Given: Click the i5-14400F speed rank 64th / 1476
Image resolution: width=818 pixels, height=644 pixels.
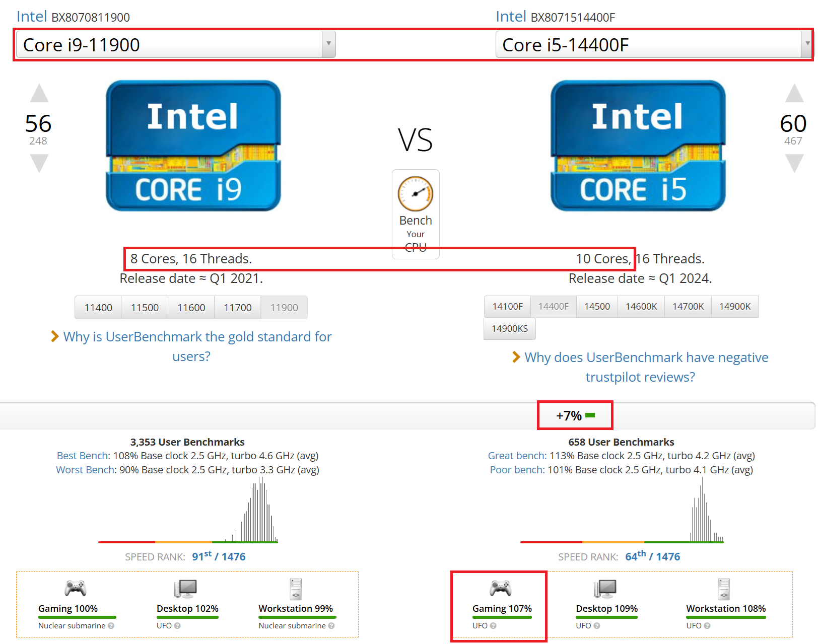Looking at the screenshot, I should coord(653,556).
